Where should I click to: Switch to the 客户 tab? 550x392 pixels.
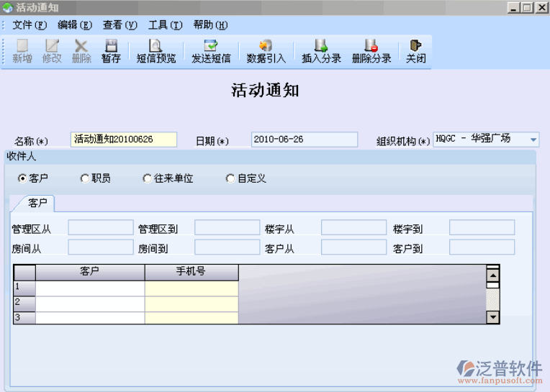point(37,204)
